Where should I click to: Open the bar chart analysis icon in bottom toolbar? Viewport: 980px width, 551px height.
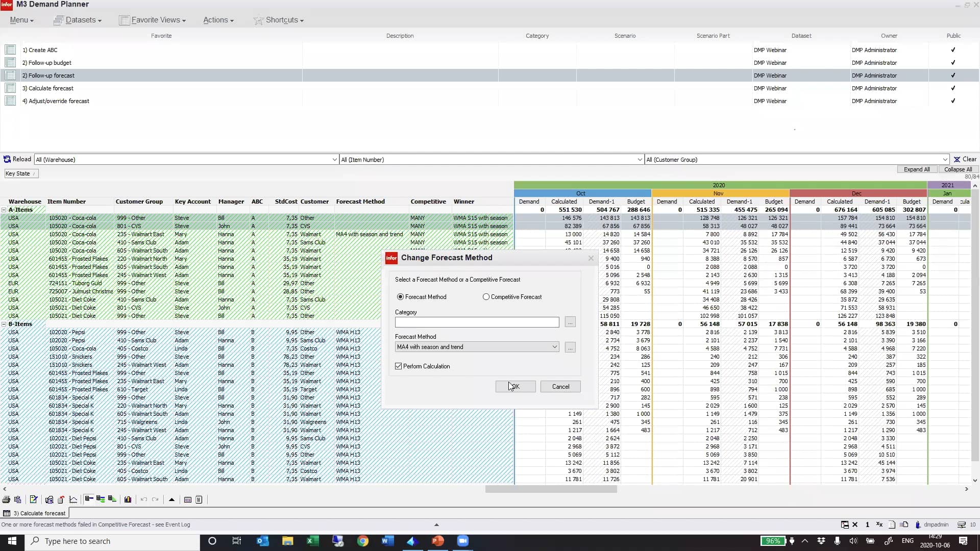click(128, 500)
